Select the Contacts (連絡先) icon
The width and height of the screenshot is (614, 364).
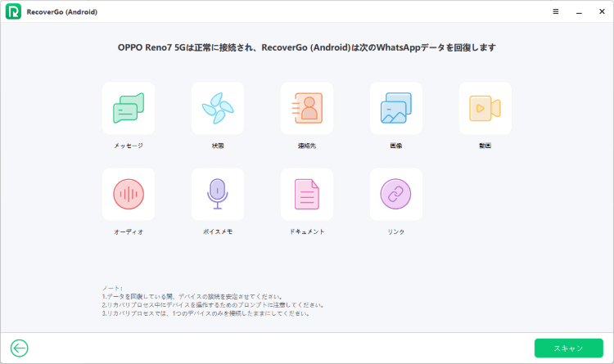pos(307,109)
